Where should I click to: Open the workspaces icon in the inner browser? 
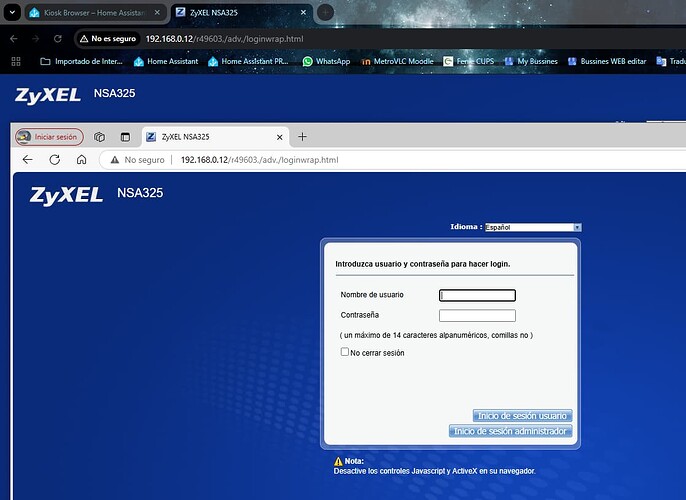point(99,137)
